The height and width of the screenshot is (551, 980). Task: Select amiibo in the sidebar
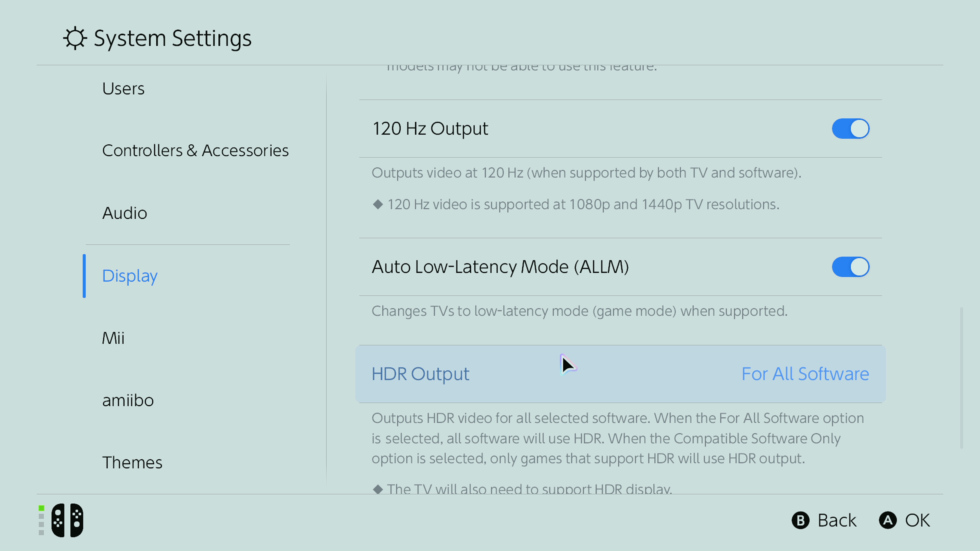(128, 400)
